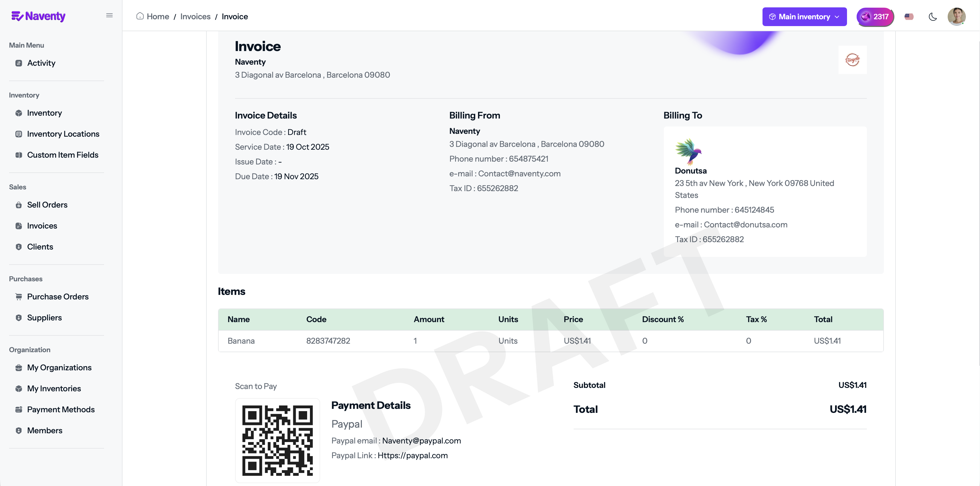This screenshot has height=486, width=980.
Task: Click the Home breadcrumb icon
Action: pyautogui.click(x=140, y=16)
